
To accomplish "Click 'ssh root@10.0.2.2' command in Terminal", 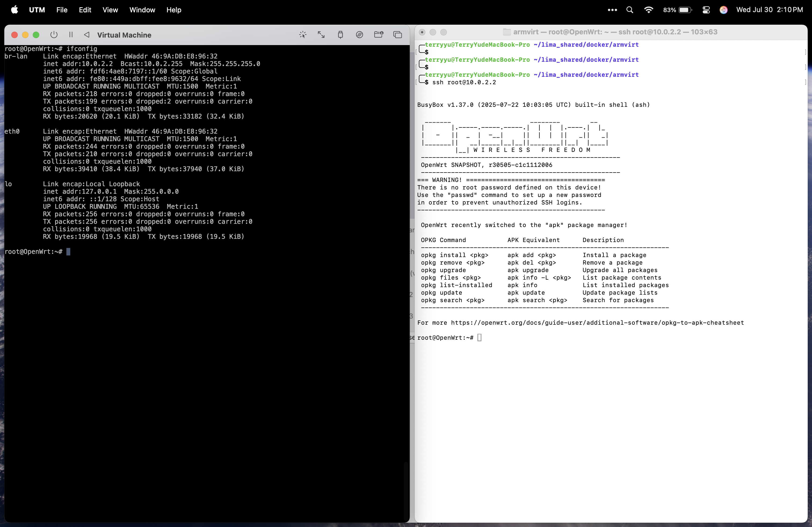I will [464, 82].
